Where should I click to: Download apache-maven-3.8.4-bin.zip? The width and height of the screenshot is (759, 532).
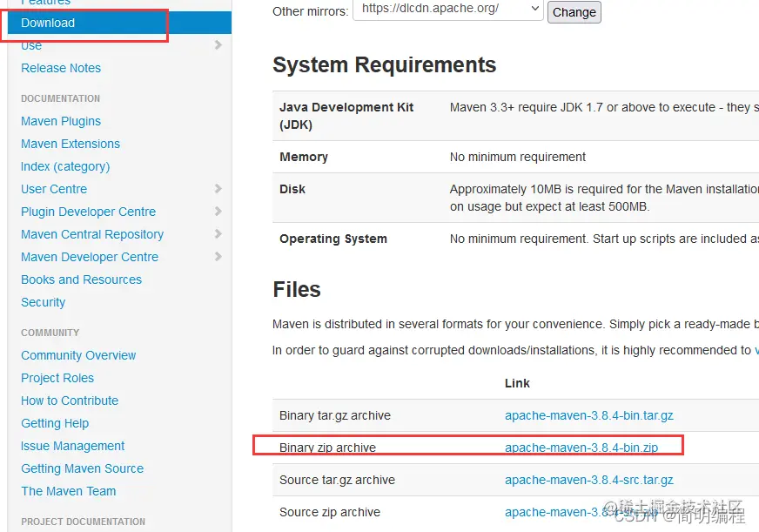tap(581, 448)
